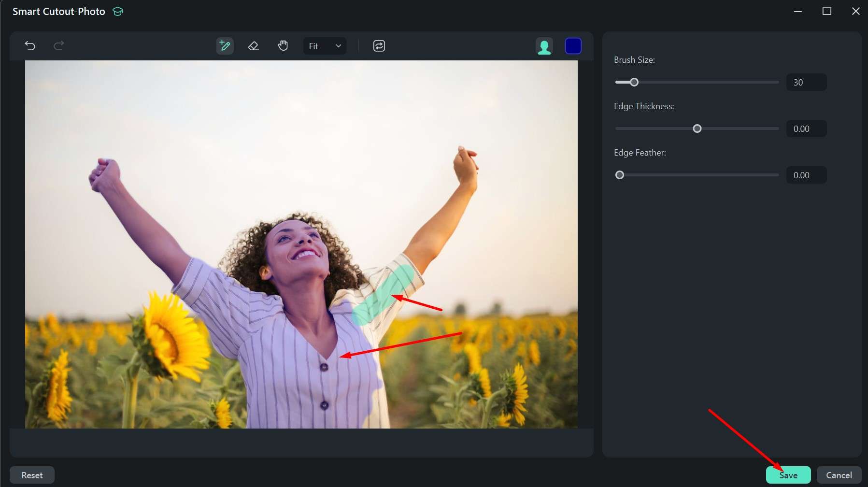
Task: Undo the last brush stroke
Action: [30, 46]
